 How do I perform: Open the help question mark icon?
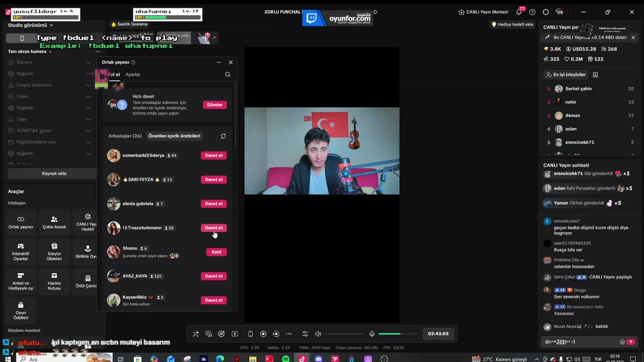(x=532, y=12)
